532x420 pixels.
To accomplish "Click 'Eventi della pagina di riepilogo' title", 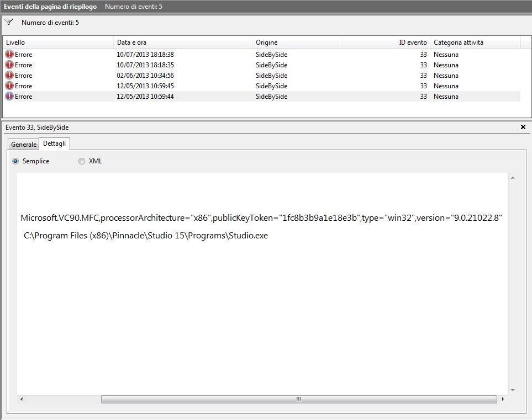I will coord(50,7).
